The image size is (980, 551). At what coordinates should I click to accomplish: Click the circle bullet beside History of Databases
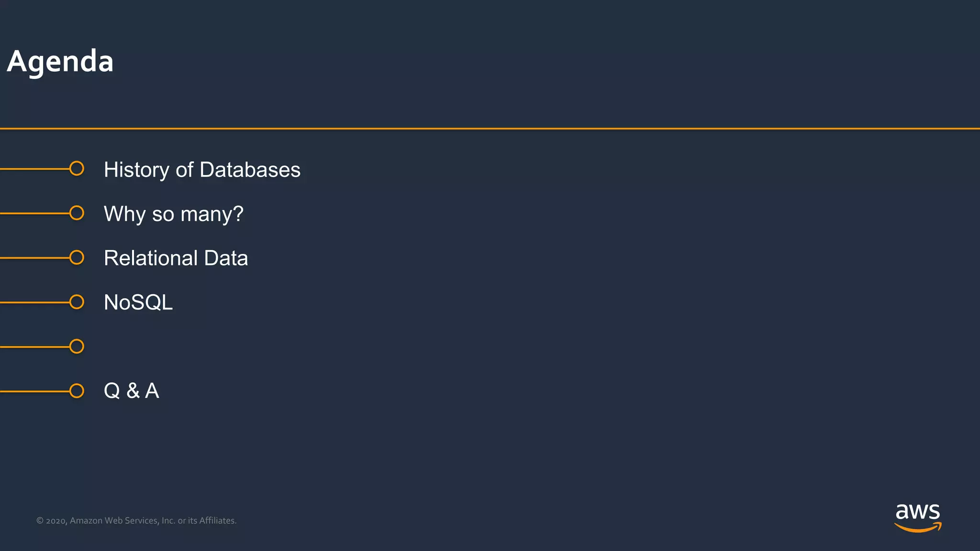coord(77,168)
